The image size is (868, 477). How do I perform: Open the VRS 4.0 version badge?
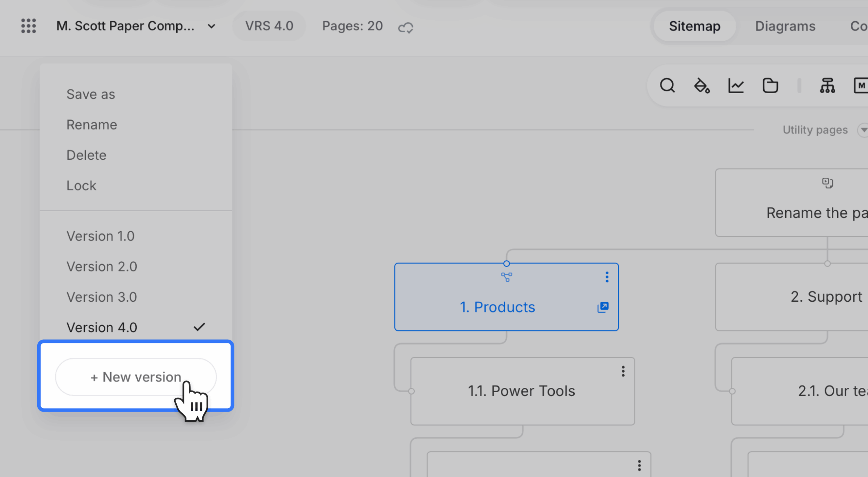tap(269, 26)
